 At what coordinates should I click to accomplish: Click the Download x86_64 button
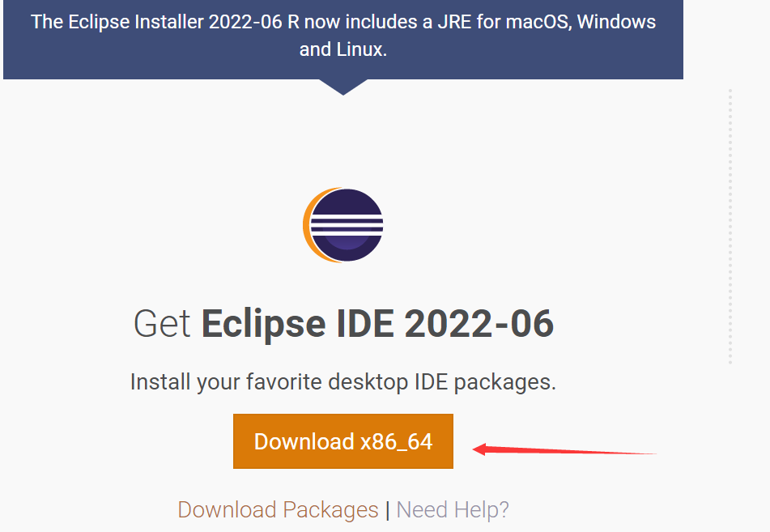343,442
